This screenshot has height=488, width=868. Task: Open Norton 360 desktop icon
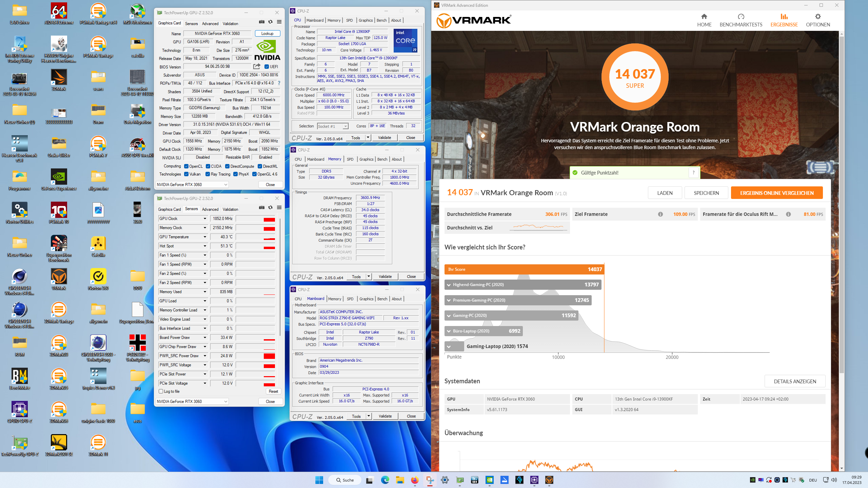coord(98,280)
